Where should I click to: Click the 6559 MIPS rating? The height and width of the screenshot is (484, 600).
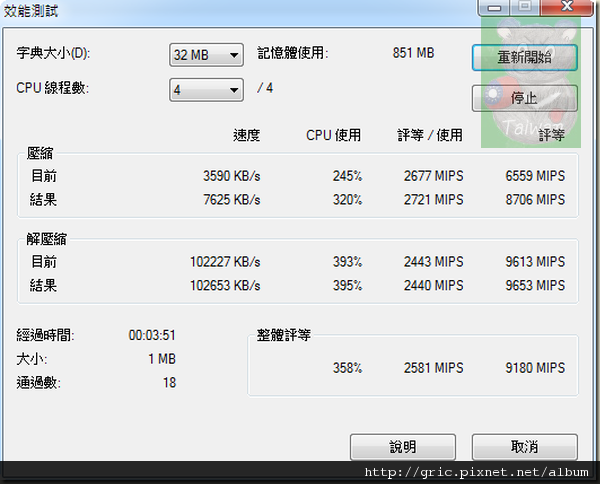coord(535,176)
